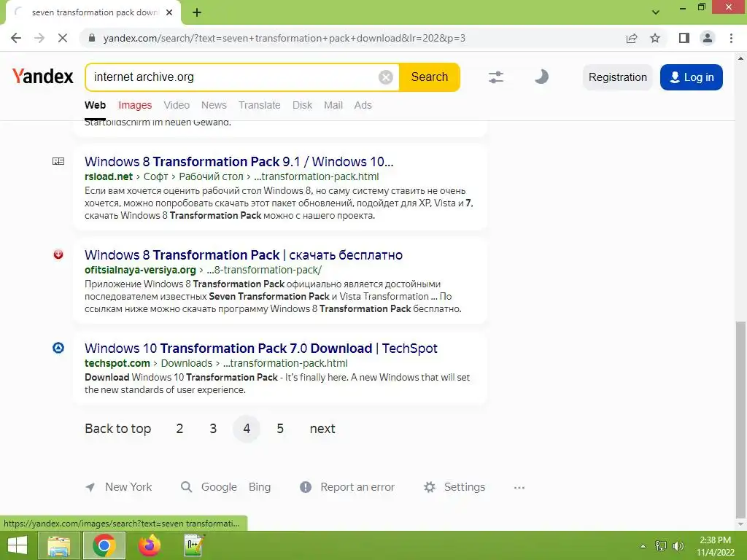
Task: Toggle Yandex dark mode moon icon
Action: pos(541,77)
